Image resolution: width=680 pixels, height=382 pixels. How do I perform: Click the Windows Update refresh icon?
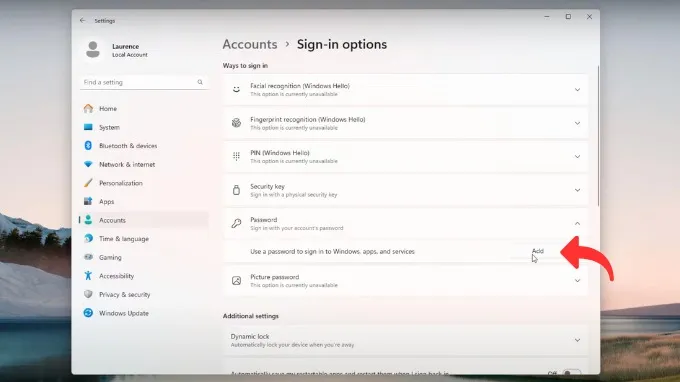pyautogui.click(x=88, y=313)
